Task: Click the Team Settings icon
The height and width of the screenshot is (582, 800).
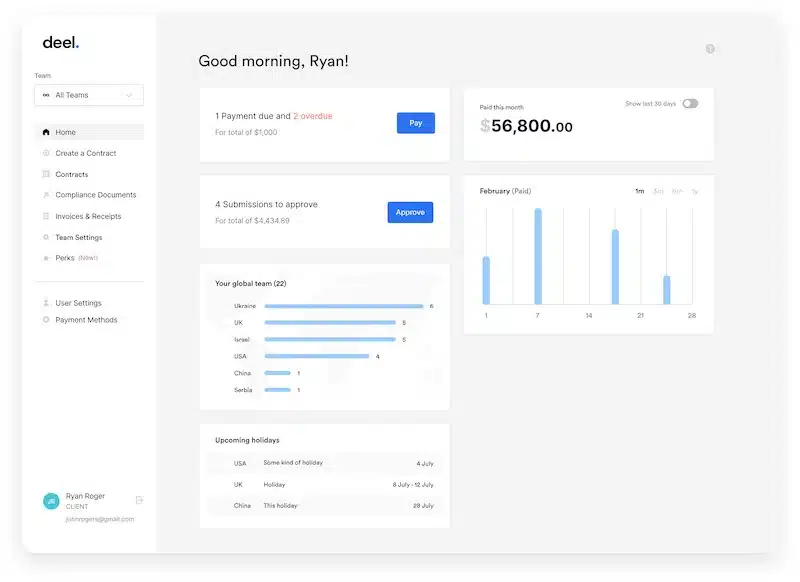Action: [44, 237]
